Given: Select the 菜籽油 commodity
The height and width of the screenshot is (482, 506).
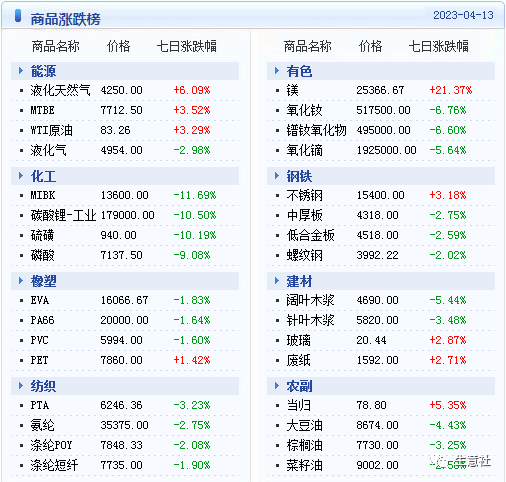Looking at the screenshot, I should [x=304, y=465].
